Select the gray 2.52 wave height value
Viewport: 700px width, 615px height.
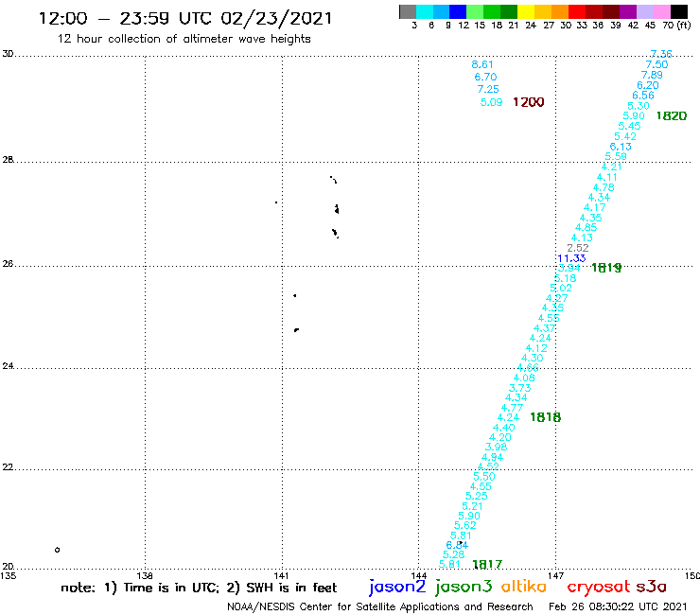pyautogui.click(x=578, y=248)
